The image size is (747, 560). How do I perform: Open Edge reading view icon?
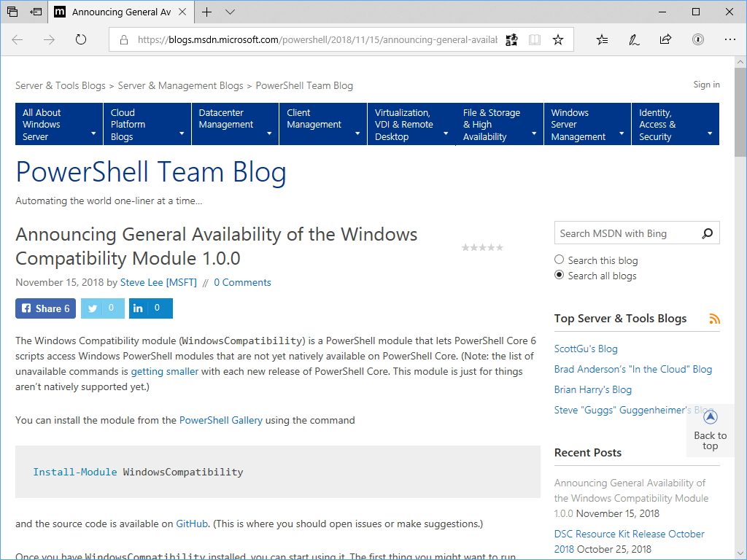(x=535, y=39)
